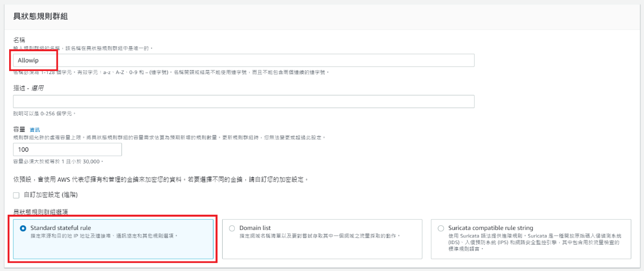Click the 容量 field showing 100

point(68,150)
